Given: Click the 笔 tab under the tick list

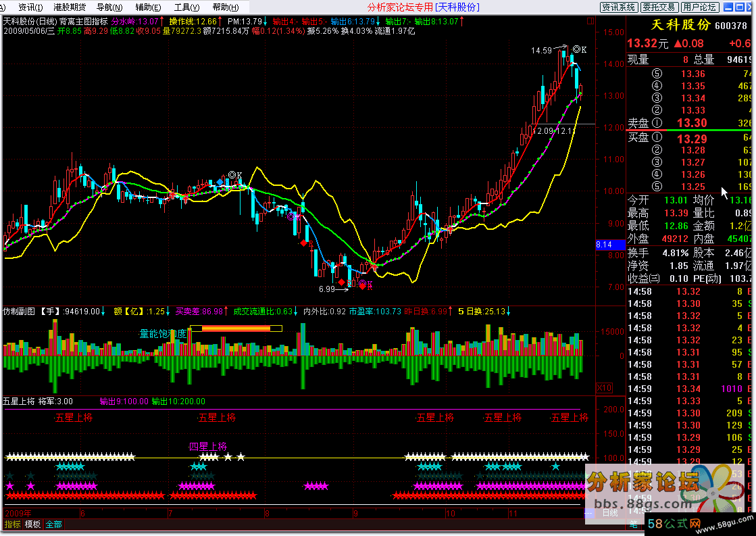Looking at the screenshot, I should point(633,524).
